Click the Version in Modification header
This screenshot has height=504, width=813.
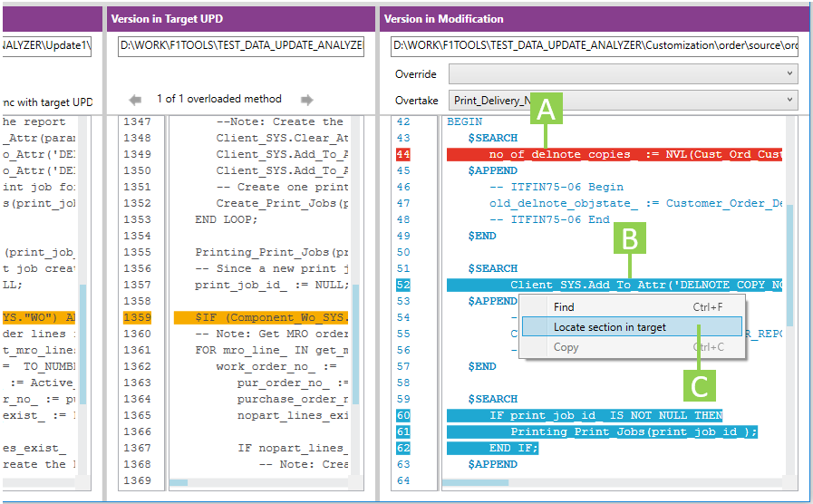point(443,19)
